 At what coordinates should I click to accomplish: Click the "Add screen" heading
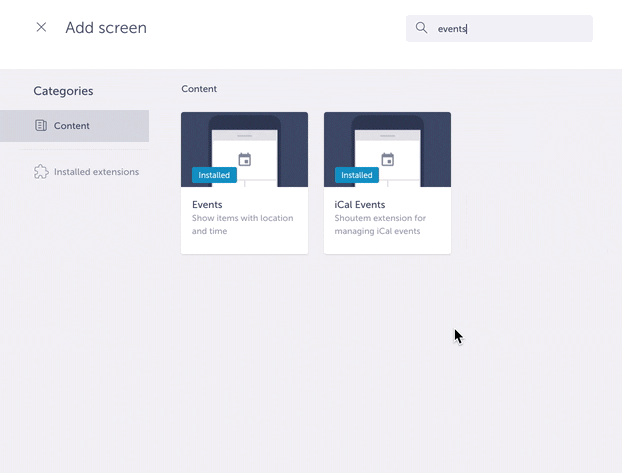click(x=106, y=28)
